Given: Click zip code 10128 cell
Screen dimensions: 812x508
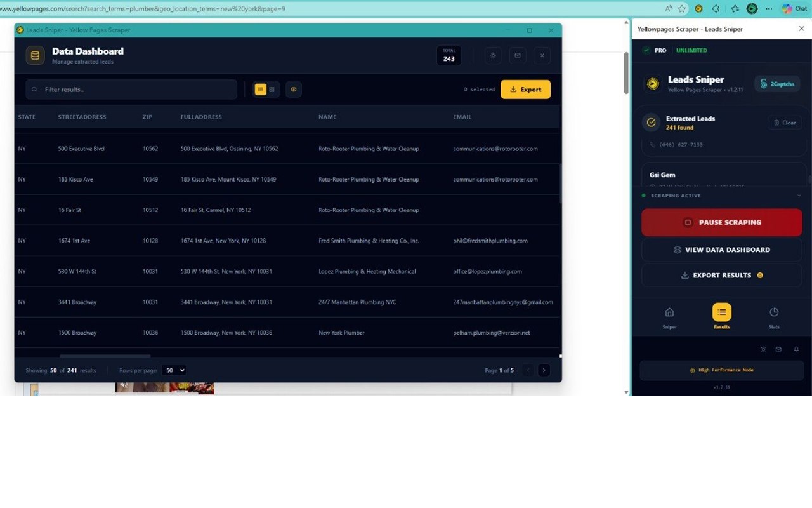Looking at the screenshot, I should [150, 241].
